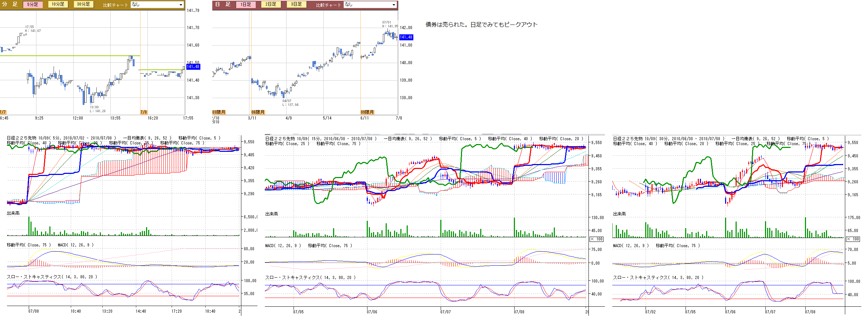This screenshot has height=326, width=868.
Task: Click blue 141.48 price tag on daily chart
Action: (x=406, y=37)
